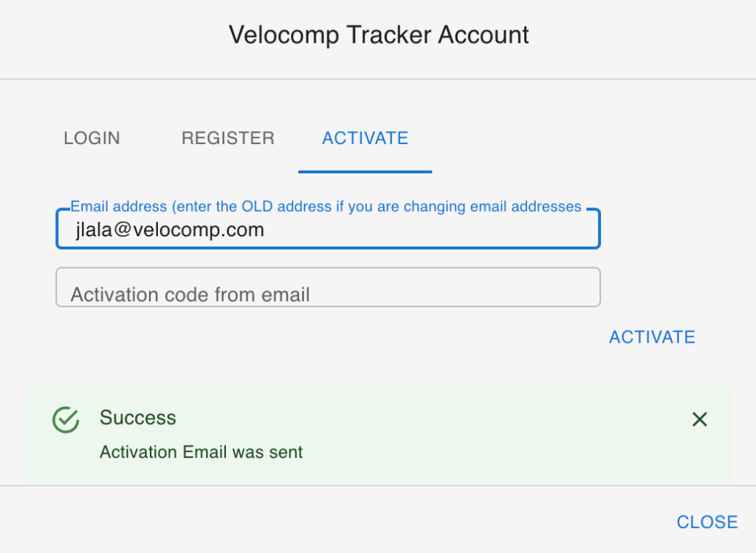Click the Activation Email was sent message
This screenshot has height=553, width=756.
pos(201,452)
